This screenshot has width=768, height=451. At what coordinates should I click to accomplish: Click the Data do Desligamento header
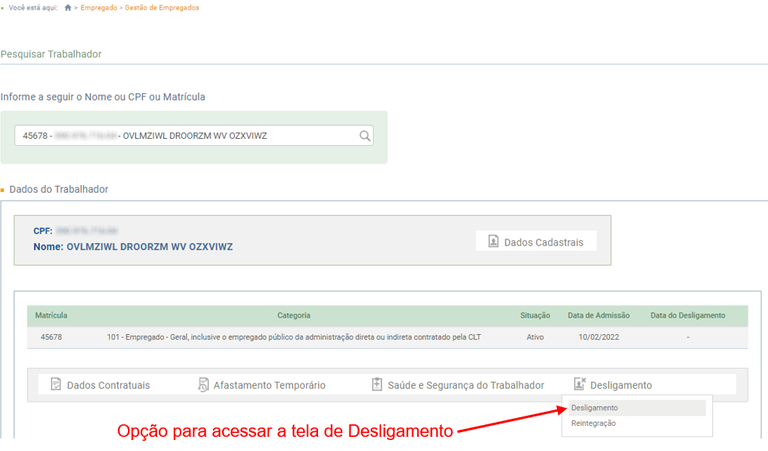pos(688,315)
